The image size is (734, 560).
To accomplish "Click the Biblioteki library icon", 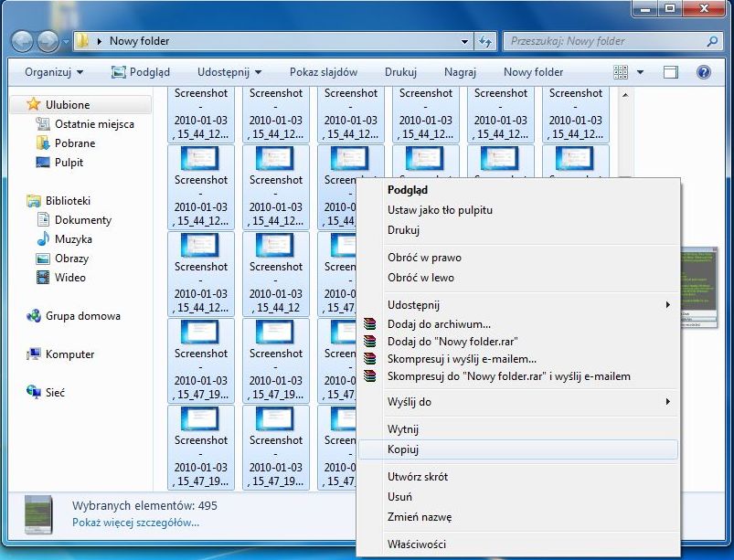I will 34,201.
